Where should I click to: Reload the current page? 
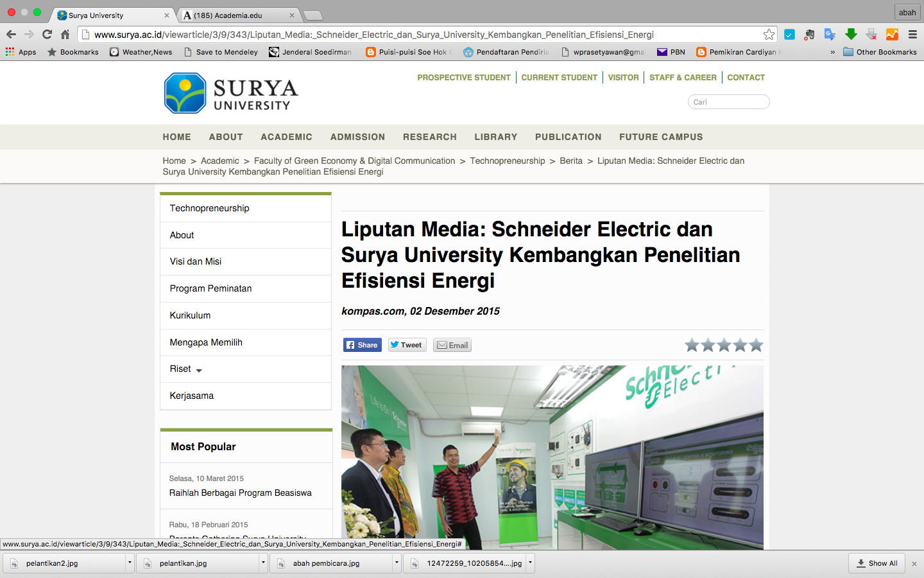47,35
